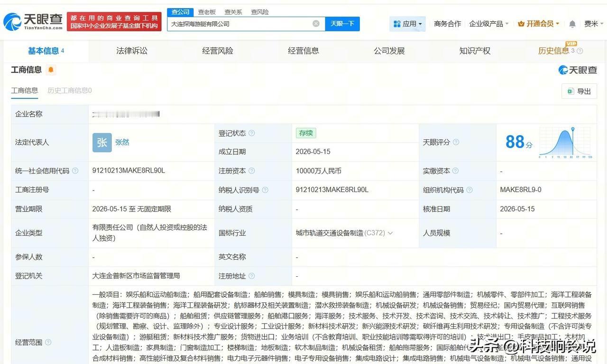Click the red slogan banner beside logo
The width and height of the screenshot is (607, 364).
point(114,22)
